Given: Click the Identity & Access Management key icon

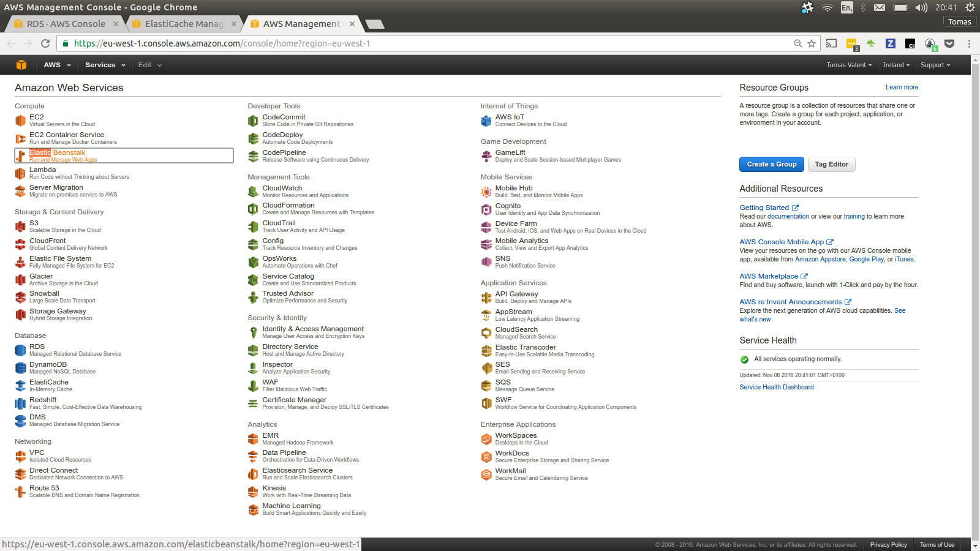Looking at the screenshot, I should pyautogui.click(x=253, y=332).
